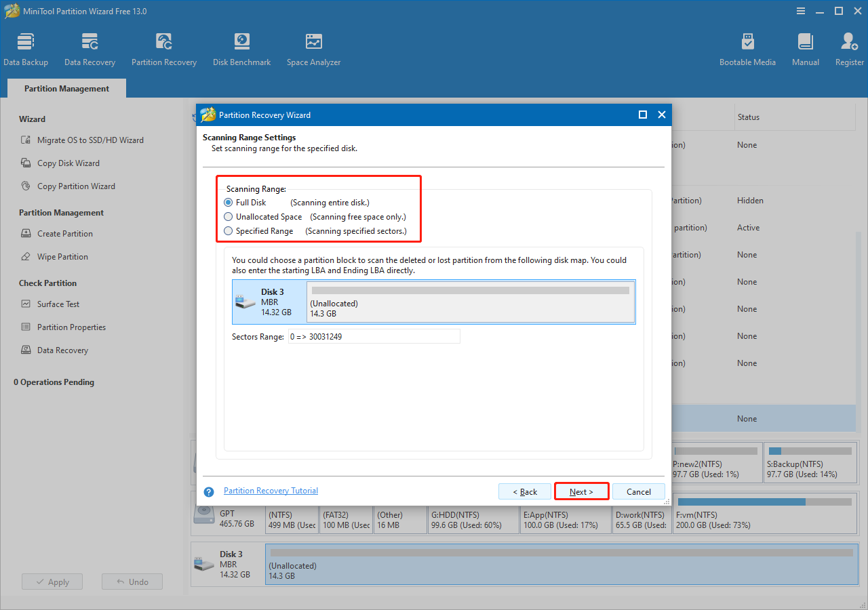Viewport: 868px width, 610px height.
Task: Open the Manual
Action: click(805, 47)
